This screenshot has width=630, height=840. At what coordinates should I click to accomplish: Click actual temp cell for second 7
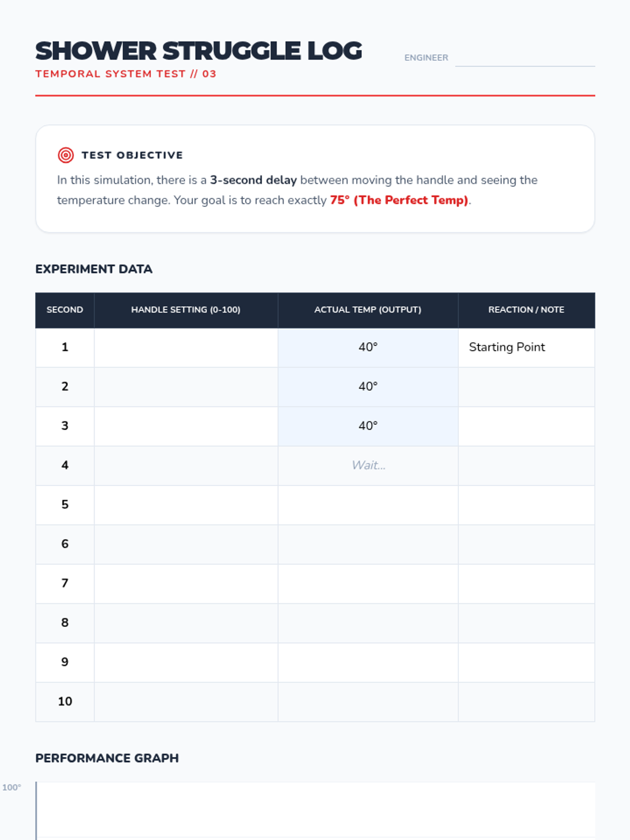point(368,584)
